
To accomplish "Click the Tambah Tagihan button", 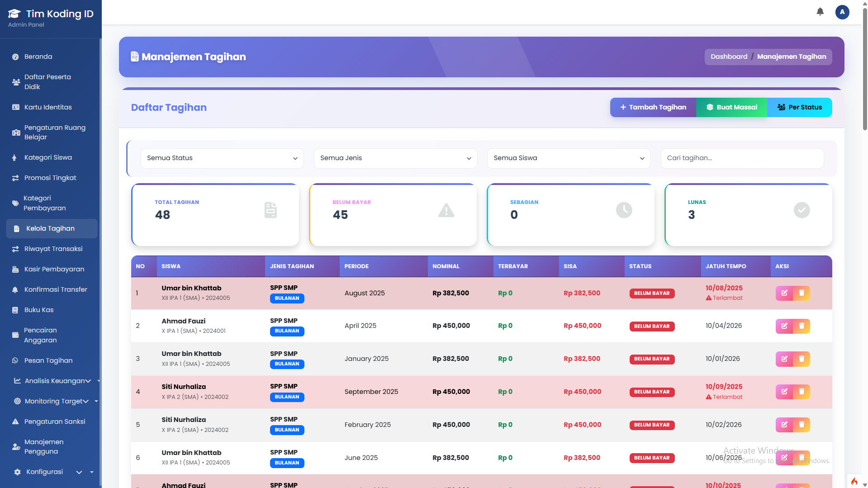I will point(653,107).
